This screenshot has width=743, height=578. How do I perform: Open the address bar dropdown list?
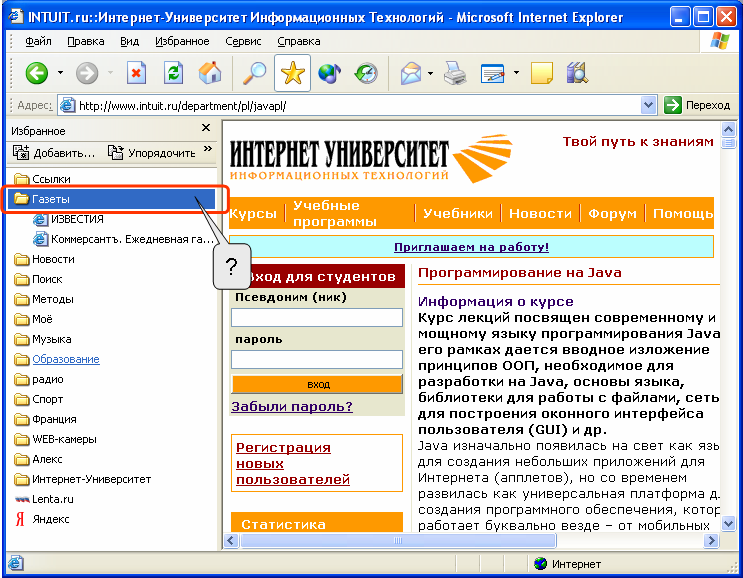coord(648,105)
